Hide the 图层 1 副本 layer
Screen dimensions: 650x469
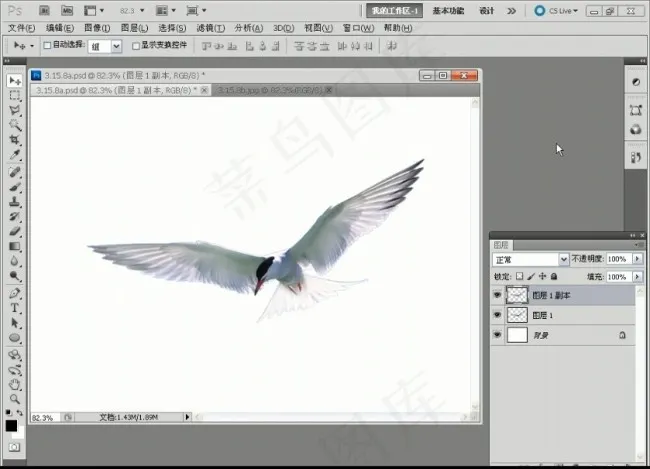(x=497, y=295)
